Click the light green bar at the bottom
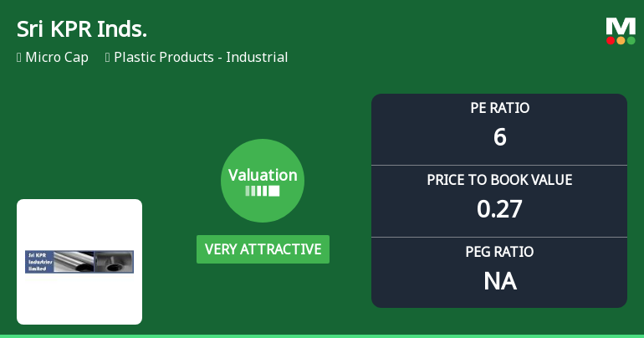Viewport: 644px width, 338px height. [x=322, y=335]
